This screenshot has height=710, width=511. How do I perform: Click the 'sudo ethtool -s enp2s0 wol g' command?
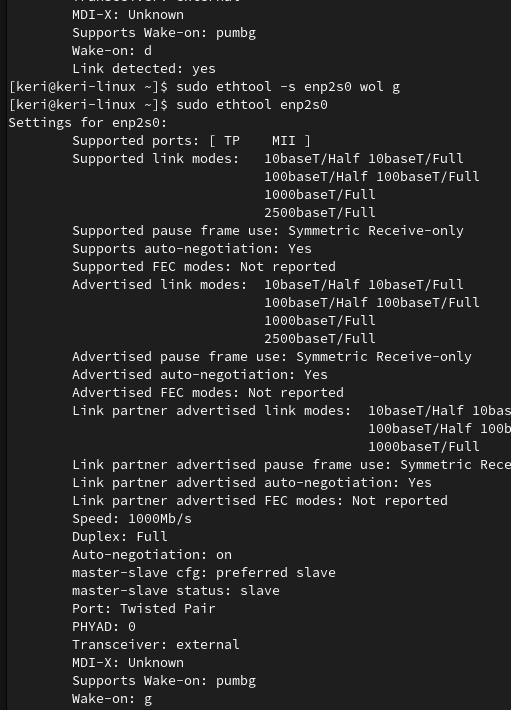pyautogui.click(x=288, y=86)
